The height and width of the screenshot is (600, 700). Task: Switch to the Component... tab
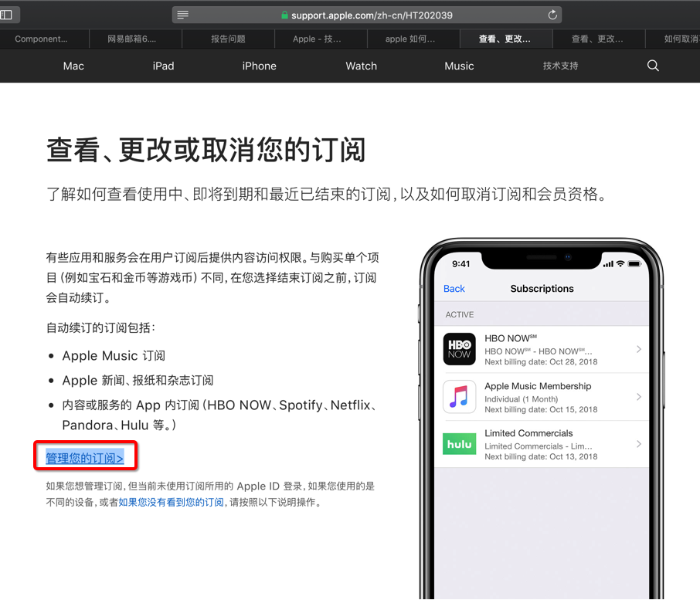click(41, 39)
